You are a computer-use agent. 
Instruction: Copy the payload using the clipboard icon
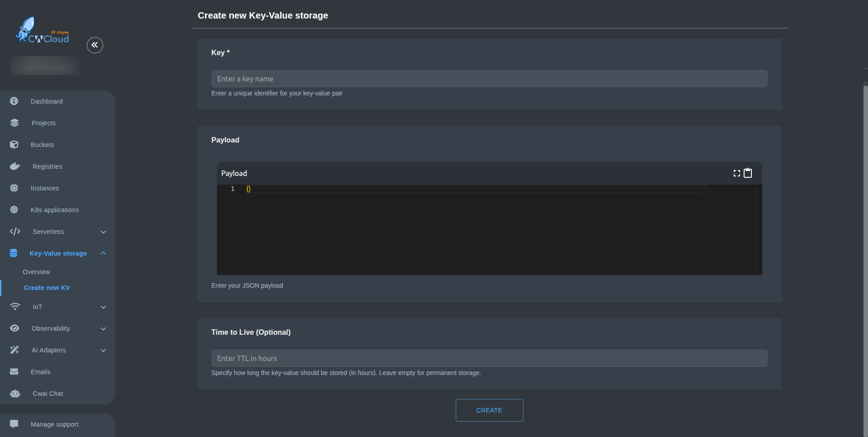pos(749,173)
